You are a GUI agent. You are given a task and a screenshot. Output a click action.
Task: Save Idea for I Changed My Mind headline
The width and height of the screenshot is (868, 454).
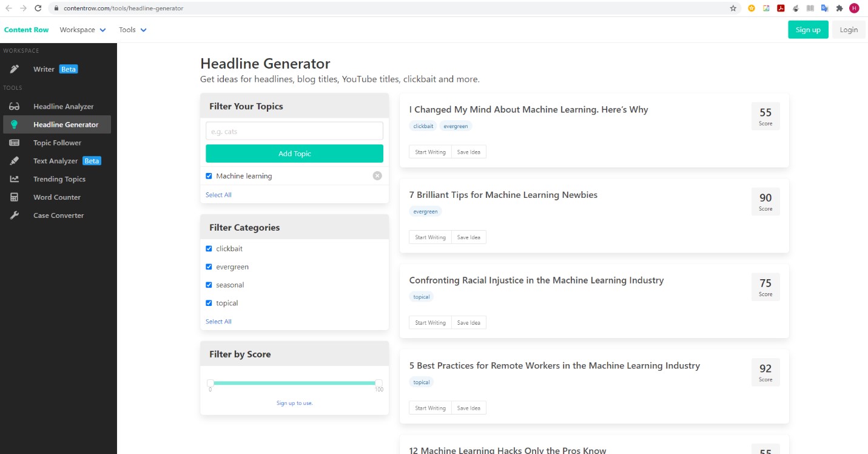(x=469, y=152)
